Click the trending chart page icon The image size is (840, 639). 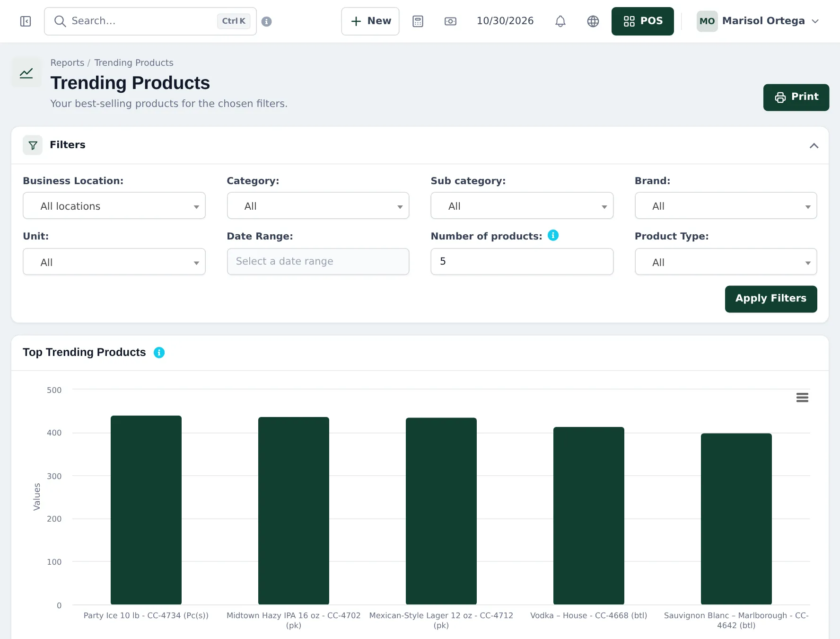pos(26,73)
